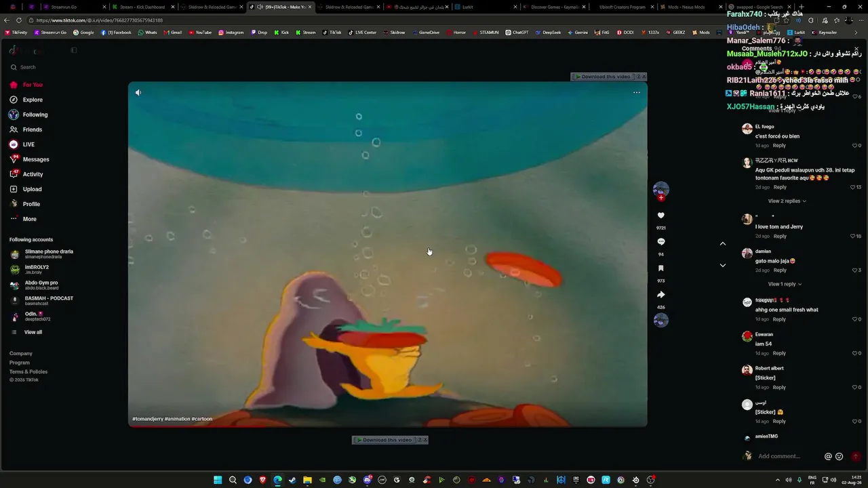The width and height of the screenshot is (868, 488).
Task: Collapse the TikTok sidebar panel icon
Action: click(74, 50)
